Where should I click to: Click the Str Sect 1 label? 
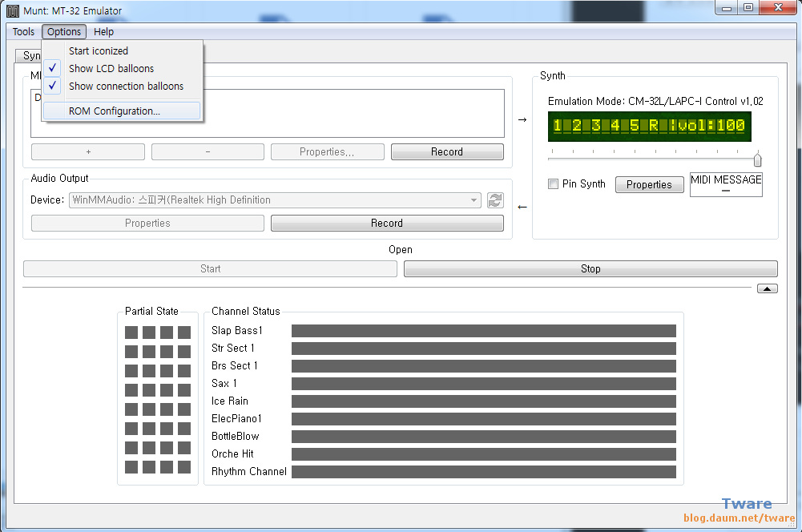pos(232,349)
